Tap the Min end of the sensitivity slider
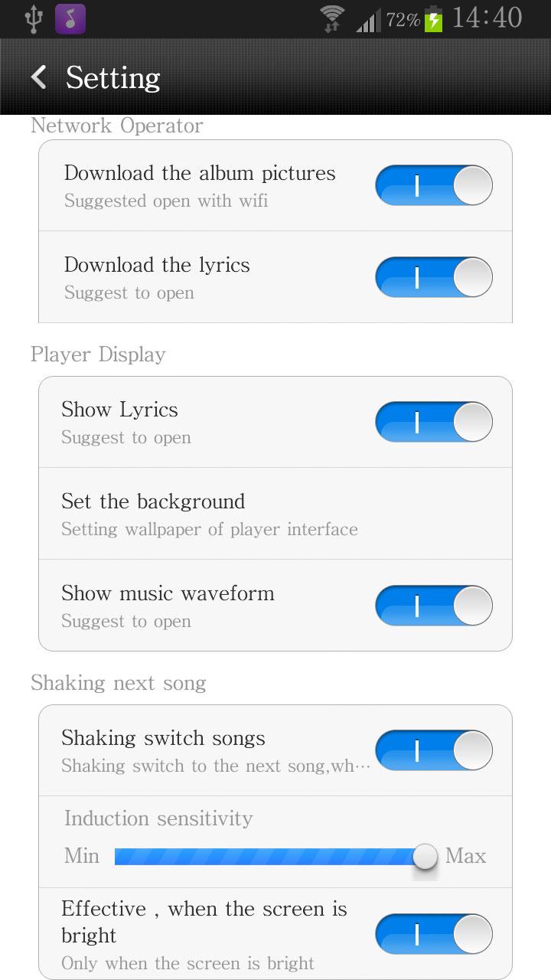The width and height of the screenshot is (551, 980). 82,855
